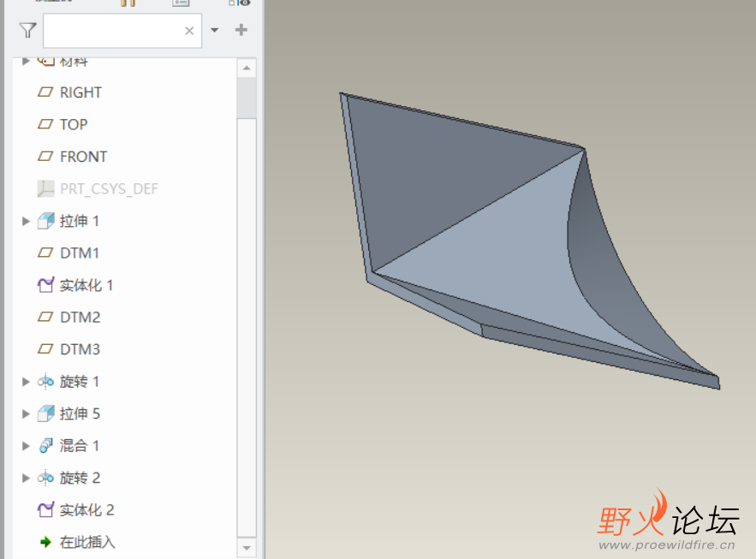This screenshot has height=559, width=756.
Task: Click the model tree scroll up arrow
Action: (x=247, y=68)
